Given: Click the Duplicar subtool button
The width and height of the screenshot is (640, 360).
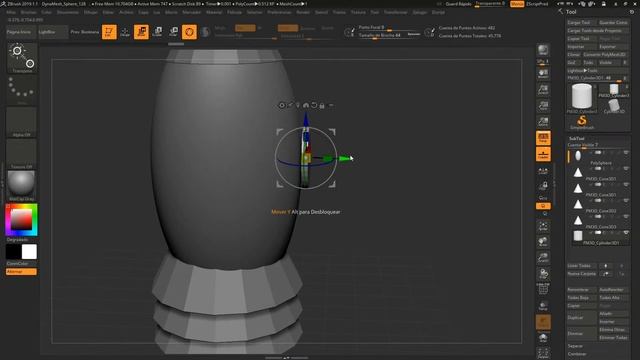Looking at the screenshot, I should pyautogui.click(x=581, y=318).
